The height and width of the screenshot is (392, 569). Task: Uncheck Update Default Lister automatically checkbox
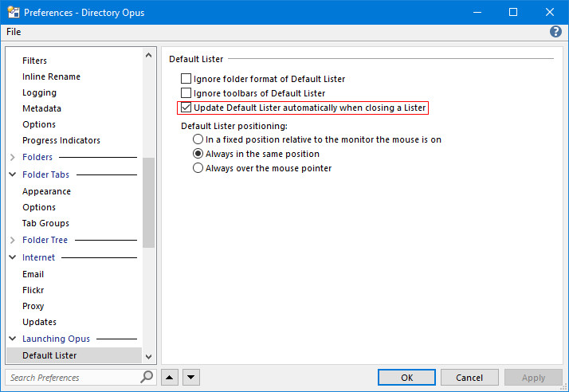point(186,108)
